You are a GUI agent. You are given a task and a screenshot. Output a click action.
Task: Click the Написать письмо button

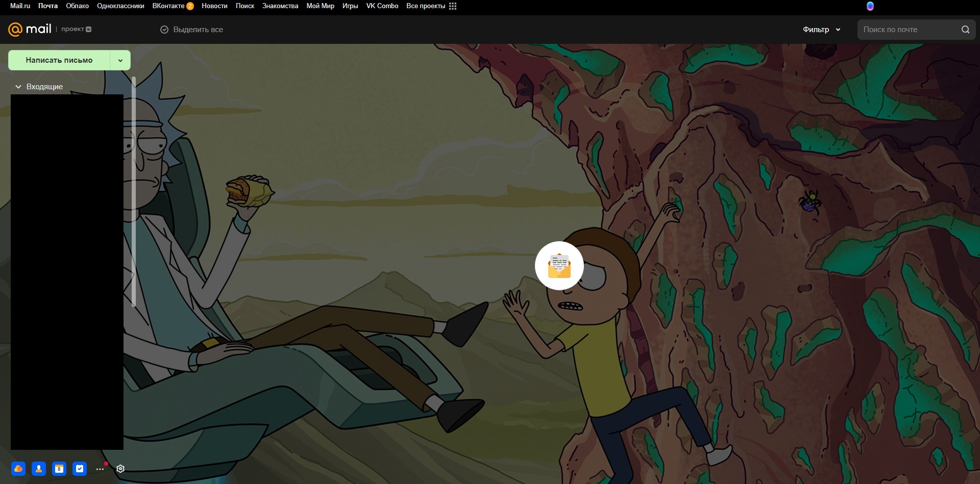(x=59, y=60)
